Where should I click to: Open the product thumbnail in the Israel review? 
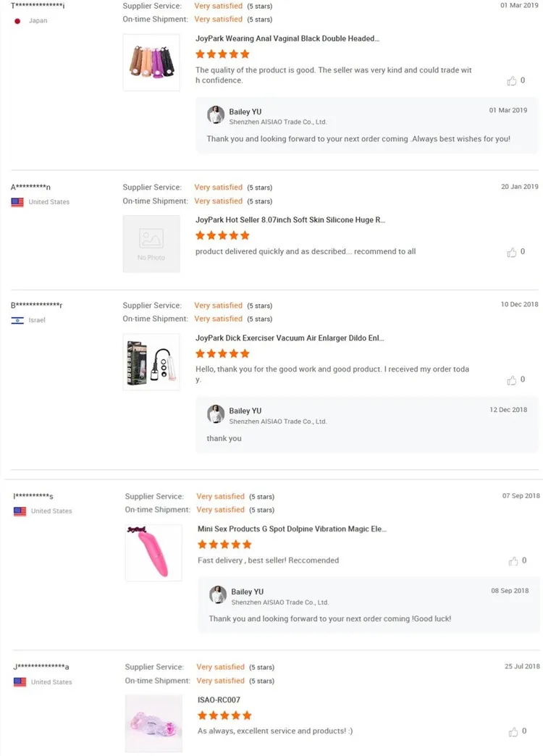(151, 362)
